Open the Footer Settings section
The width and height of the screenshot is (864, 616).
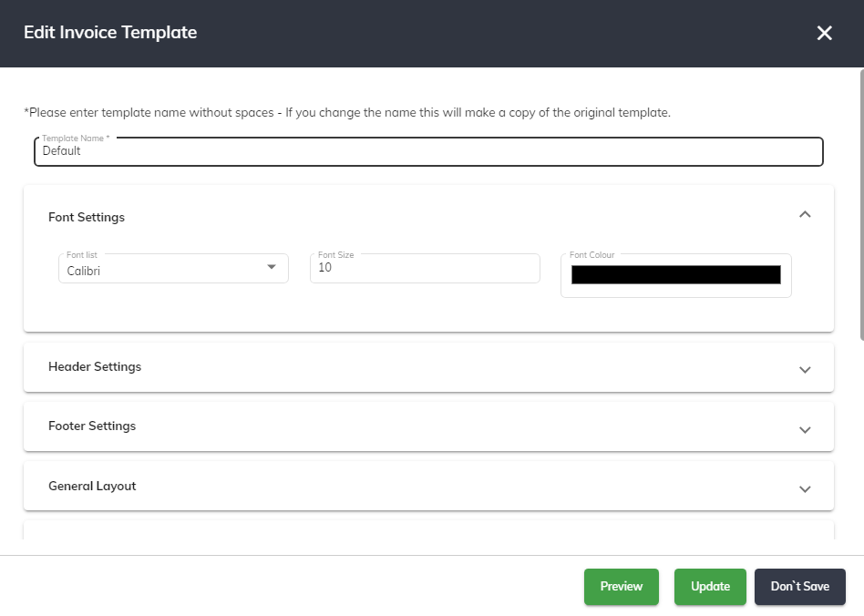click(428, 426)
